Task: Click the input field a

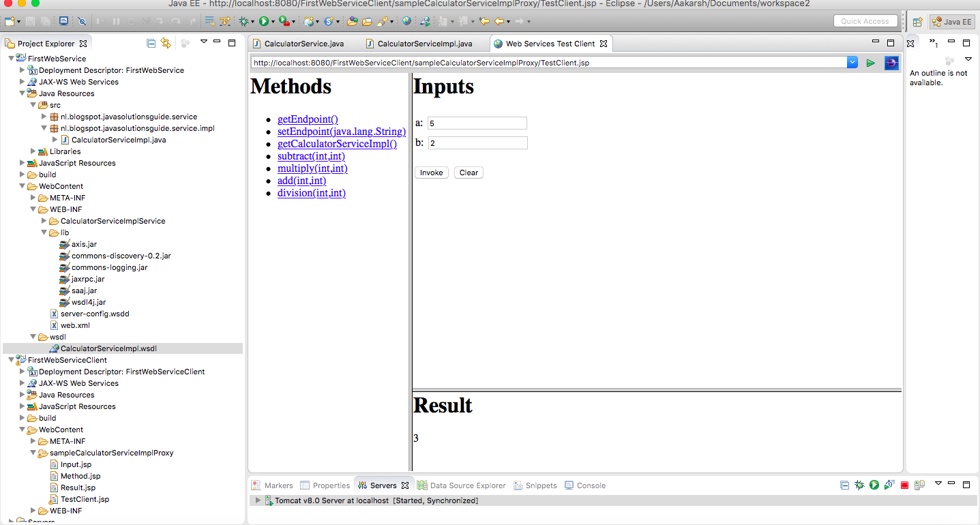Action: pos(477,123)
